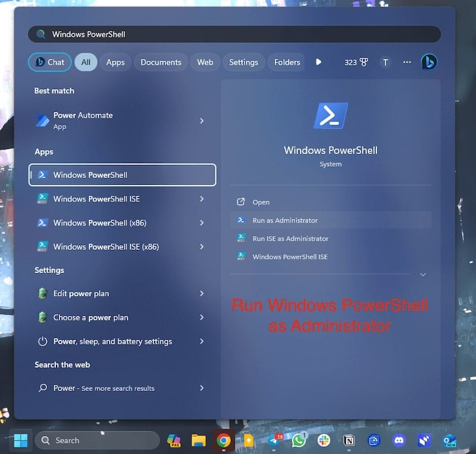The width and height of the screenshot is (476, 454).
Task: Expand Choose a power plan chevron
Action: point(202,317)
